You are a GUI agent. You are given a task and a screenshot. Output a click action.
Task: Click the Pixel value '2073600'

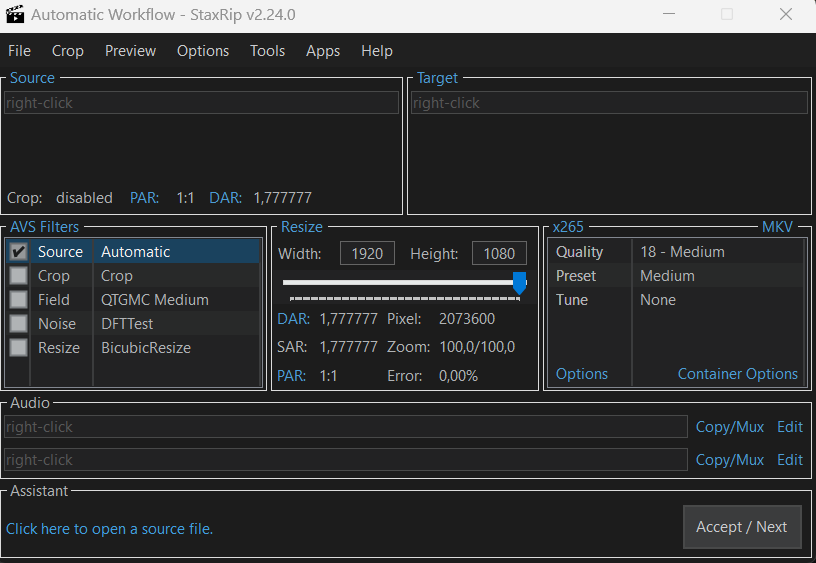pos(467,319)
